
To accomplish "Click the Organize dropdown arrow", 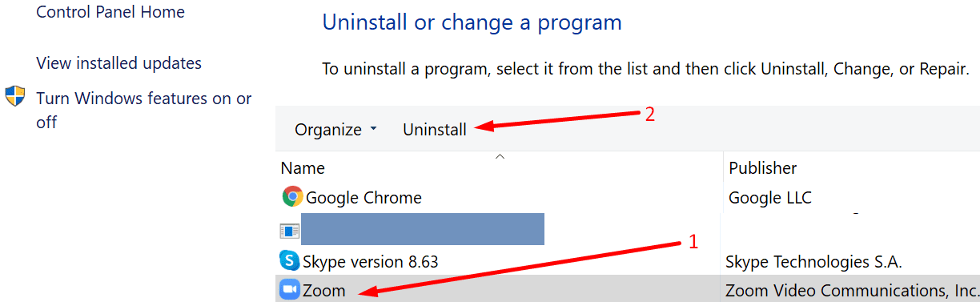I will [x=373, y=129].
